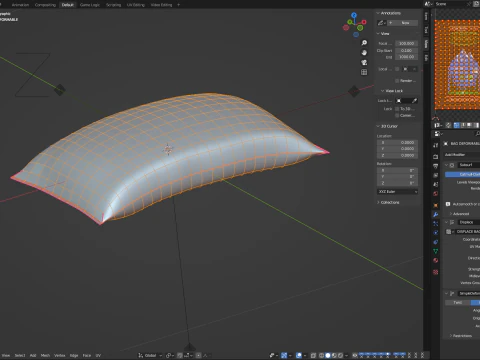Collapse the View panel in sidebar
This screenshot has width=480, height=360.
(x=378, y=34)
